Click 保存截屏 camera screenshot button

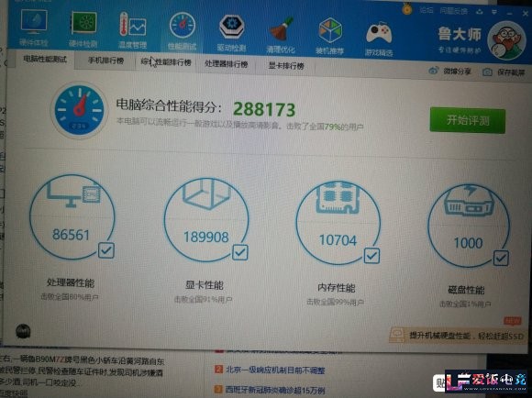[504, 72]
